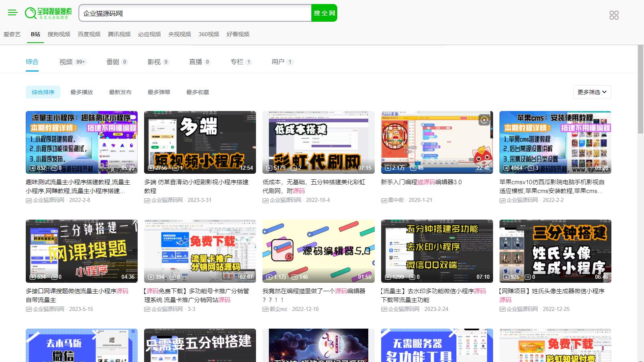This screenshot has width=644, height=362.
Task: Click the vertical page scrollbar thumb
Action: coord(640,88)
